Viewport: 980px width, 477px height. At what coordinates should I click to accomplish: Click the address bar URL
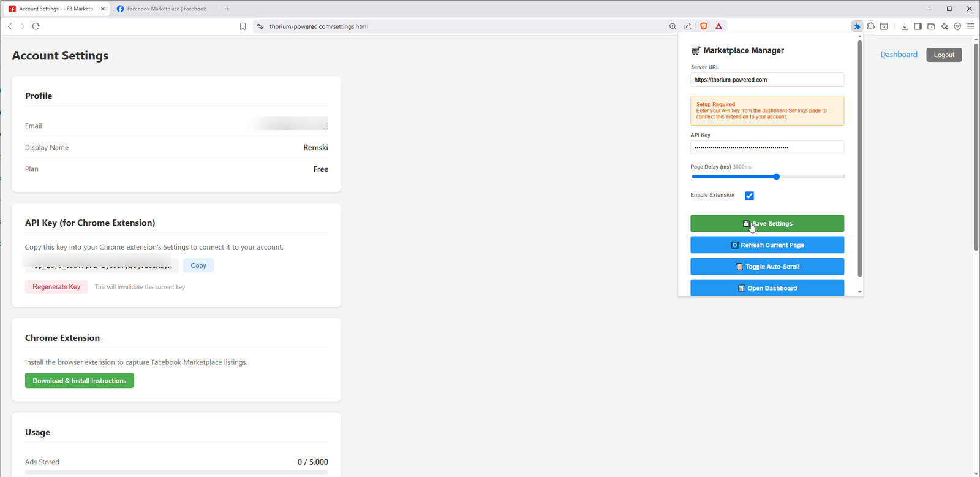pyautogui.click(x=318, y=26)
